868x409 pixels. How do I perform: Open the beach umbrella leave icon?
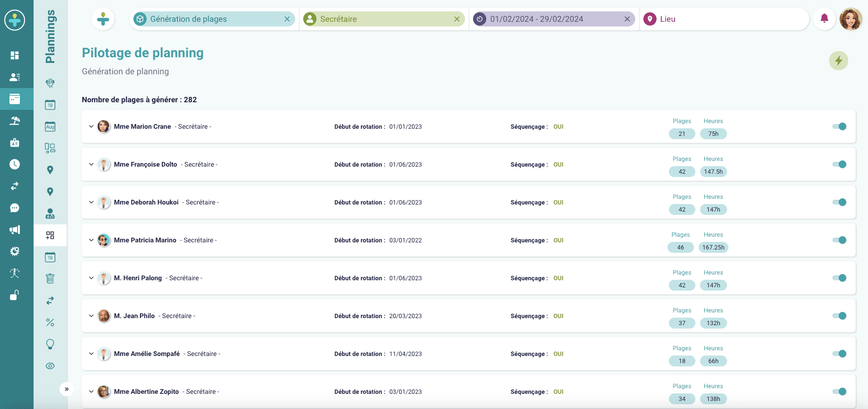15,121
